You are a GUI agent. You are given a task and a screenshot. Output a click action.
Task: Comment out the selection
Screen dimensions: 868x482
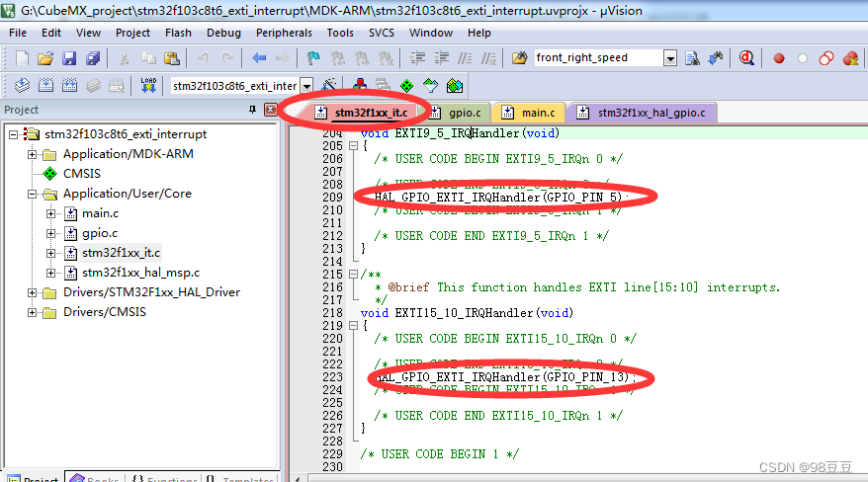pos(465,58)
